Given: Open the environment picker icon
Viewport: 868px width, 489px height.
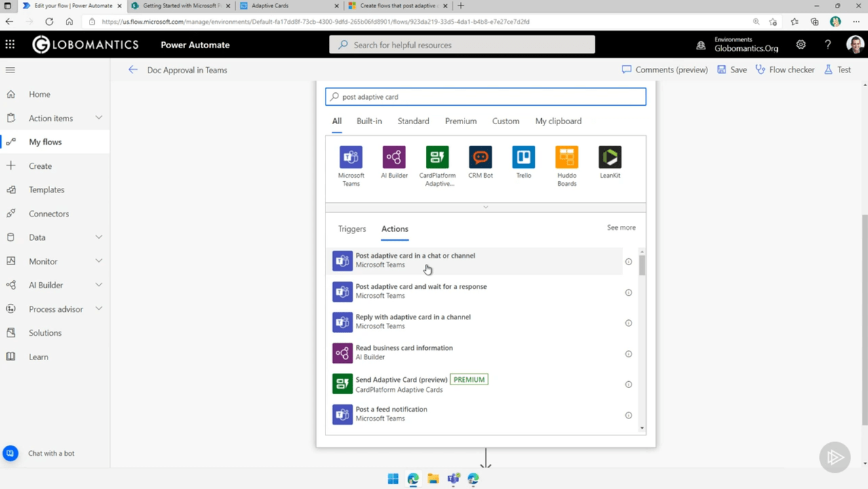Looking at the screenshot, I should [x=701, y=45].
